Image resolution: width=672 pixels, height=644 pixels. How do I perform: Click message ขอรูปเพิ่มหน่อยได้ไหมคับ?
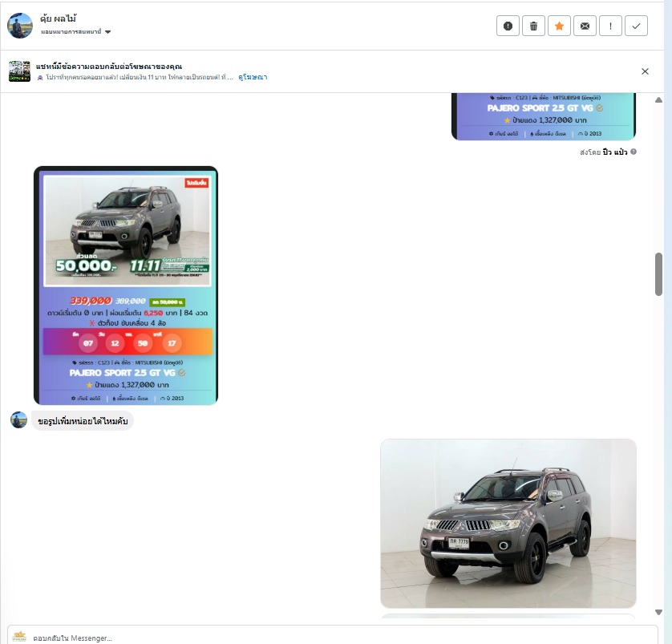click(x=83, y=421)
